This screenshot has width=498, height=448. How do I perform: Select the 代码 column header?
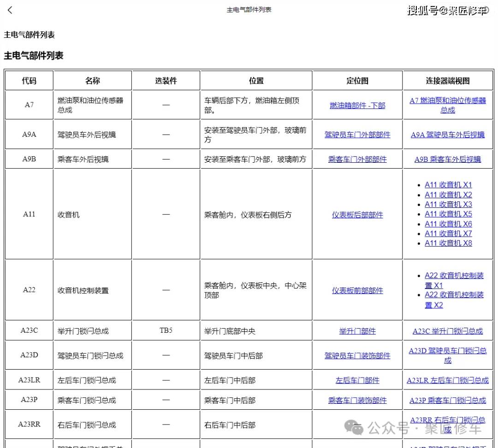coord(29,81)
